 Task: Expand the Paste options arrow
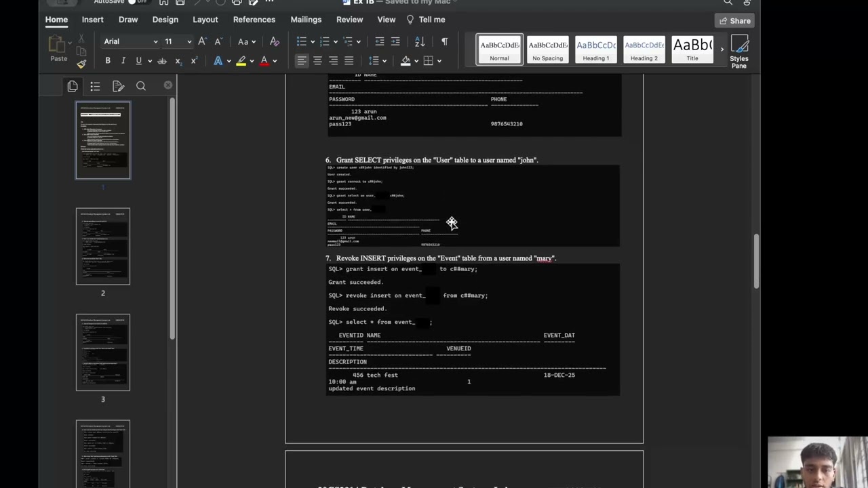(x=70, y=43)
